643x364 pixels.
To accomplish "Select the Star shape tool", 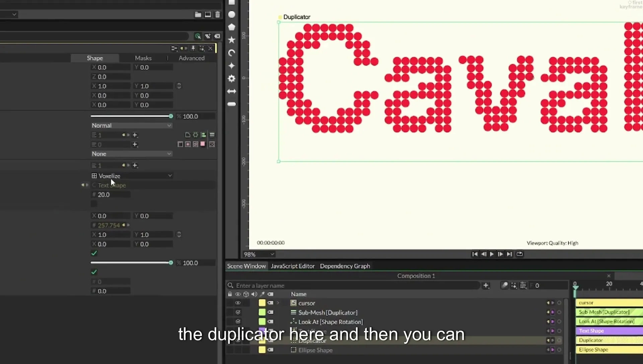I will click(231, 40).
